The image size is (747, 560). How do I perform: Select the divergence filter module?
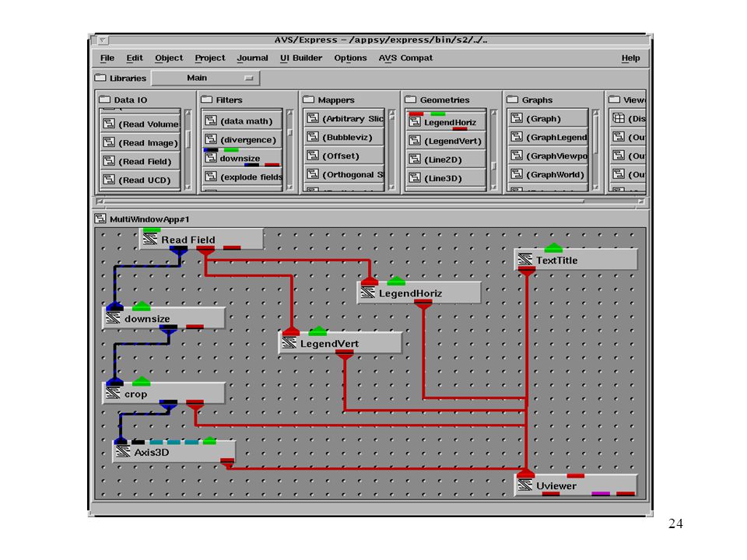242,139
